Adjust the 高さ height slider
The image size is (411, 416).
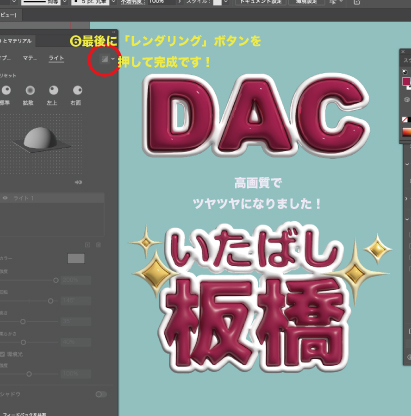23,322
